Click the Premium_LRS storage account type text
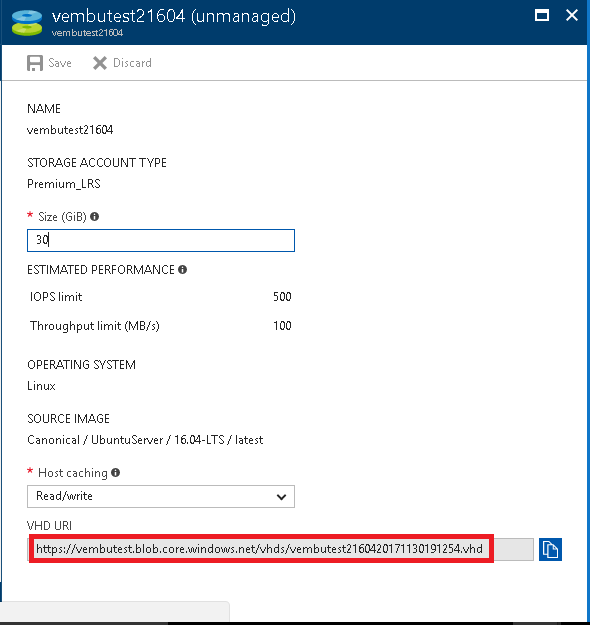This screenshot has height=625, width=590. (x=64, y=184)
